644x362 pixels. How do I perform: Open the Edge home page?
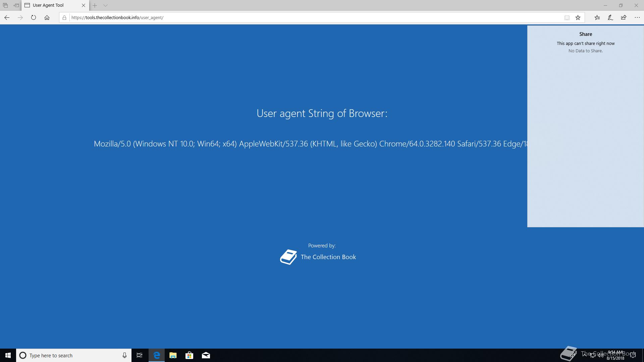tap(47, 17)
